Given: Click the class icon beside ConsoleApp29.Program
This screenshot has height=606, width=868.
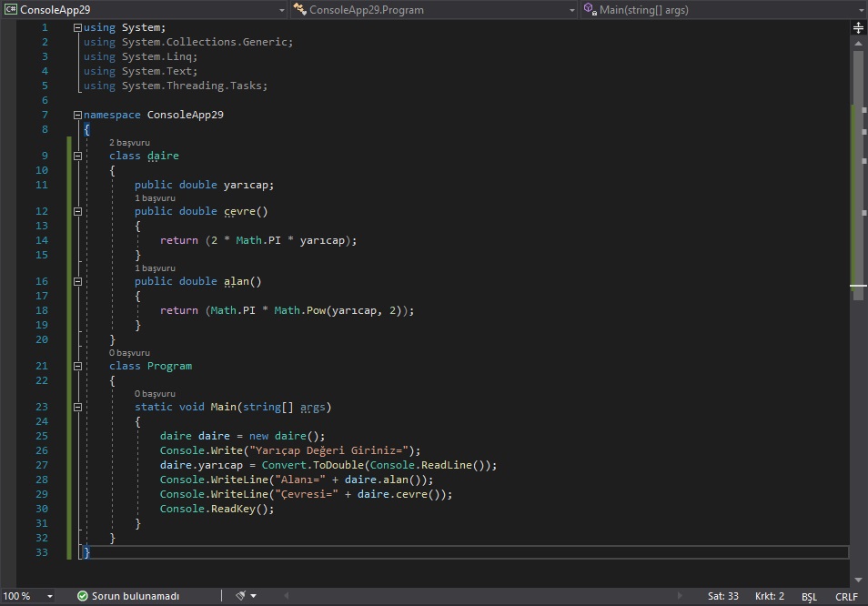Looking at the screenshot, I should [299, 9].
